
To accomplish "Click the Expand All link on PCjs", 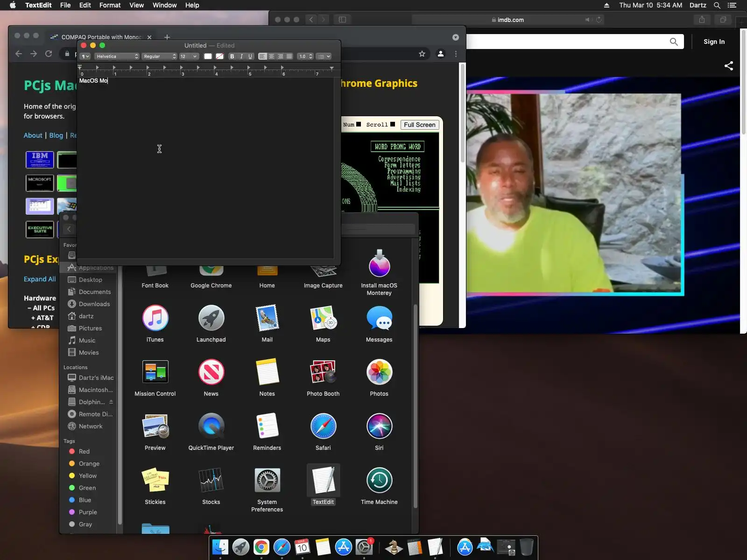I will tap(40, 279).
